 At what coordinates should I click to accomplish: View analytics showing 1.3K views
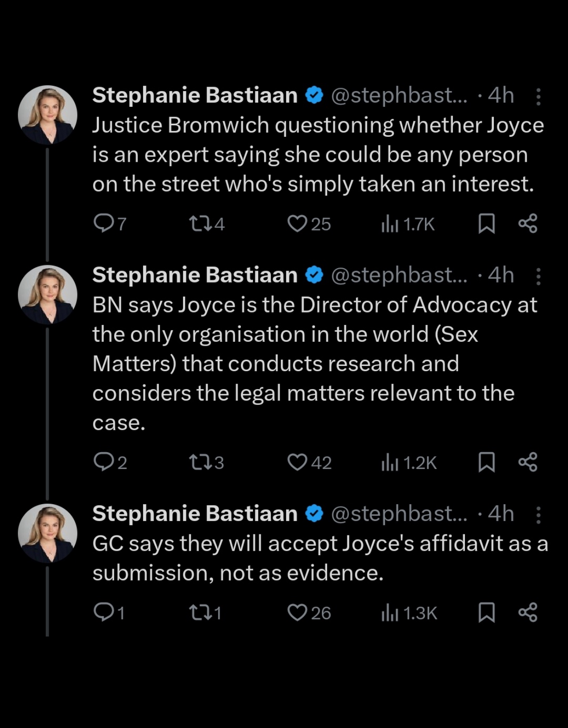pyautogui.click(x=409, y=612)
